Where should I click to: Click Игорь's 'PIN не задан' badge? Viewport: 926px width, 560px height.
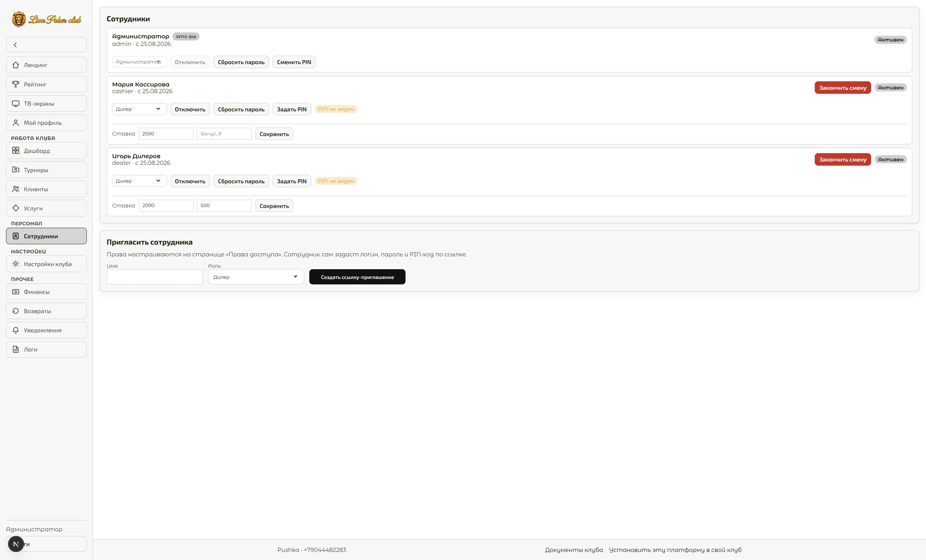click(x=336, y=181)
